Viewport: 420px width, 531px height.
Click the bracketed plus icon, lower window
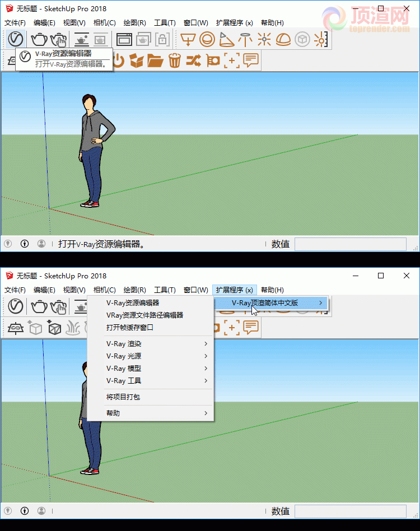(x=232, y=328)
